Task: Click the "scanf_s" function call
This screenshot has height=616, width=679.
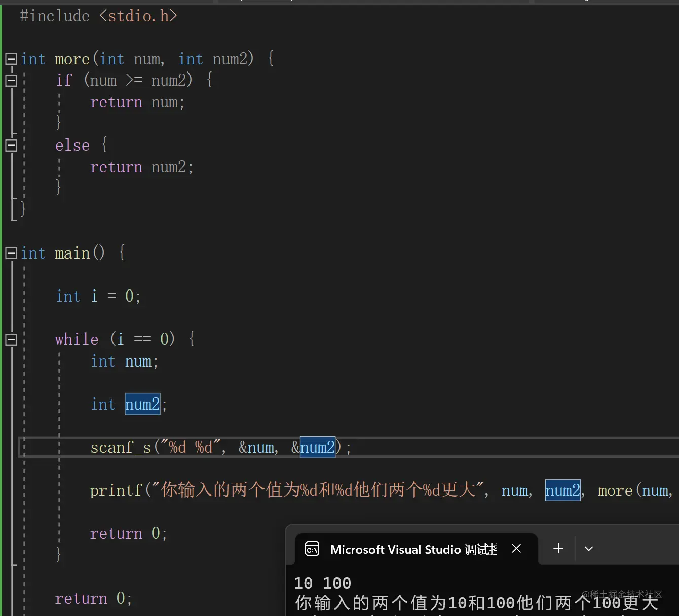Action: pos(121,448)
